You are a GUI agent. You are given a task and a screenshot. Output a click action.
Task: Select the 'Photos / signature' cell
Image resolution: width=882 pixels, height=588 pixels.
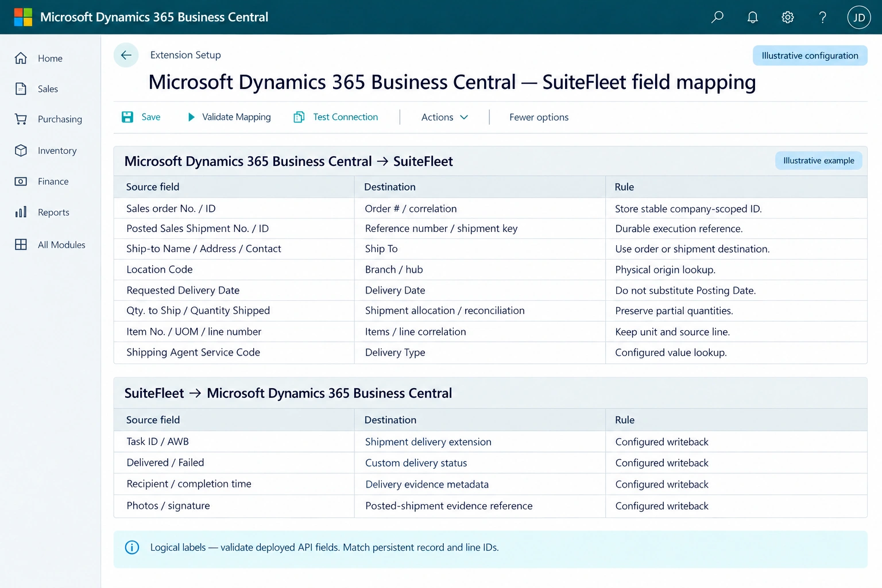point(234,506)
